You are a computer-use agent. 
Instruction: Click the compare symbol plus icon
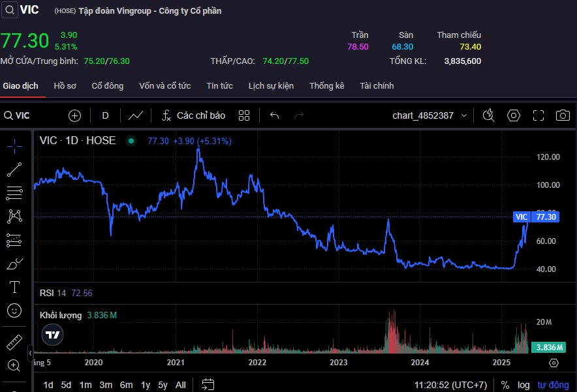click(x=75, y=115)
